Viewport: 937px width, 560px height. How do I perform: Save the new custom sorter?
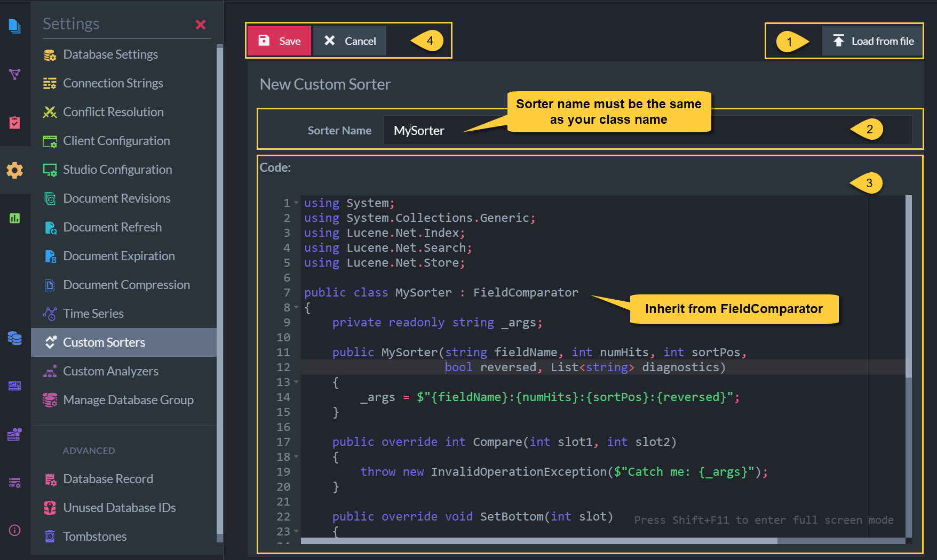pyautogui.click(x=279, y=41)
